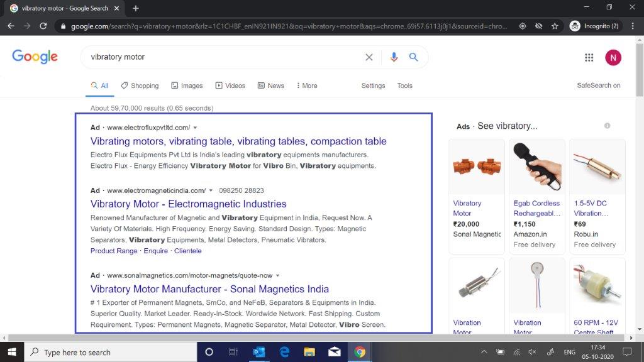
Task: Clear the search box with X icon
Action: [369, 57]
